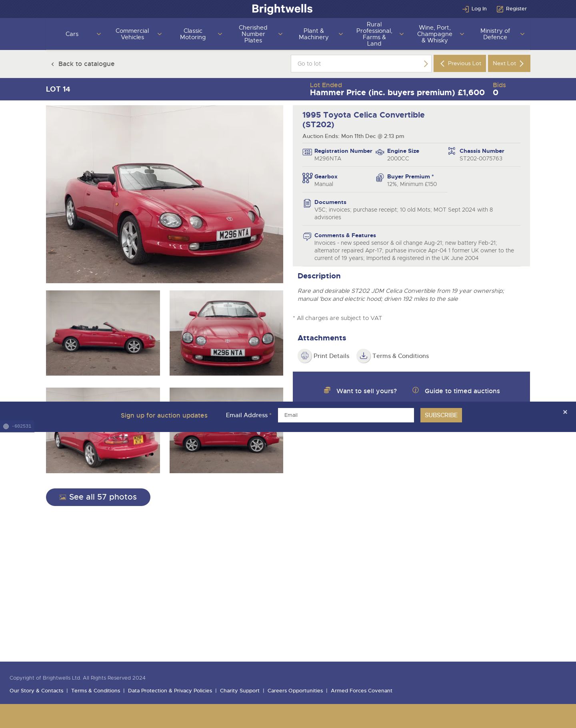Click the Print Details link

[x=331, y=356]
